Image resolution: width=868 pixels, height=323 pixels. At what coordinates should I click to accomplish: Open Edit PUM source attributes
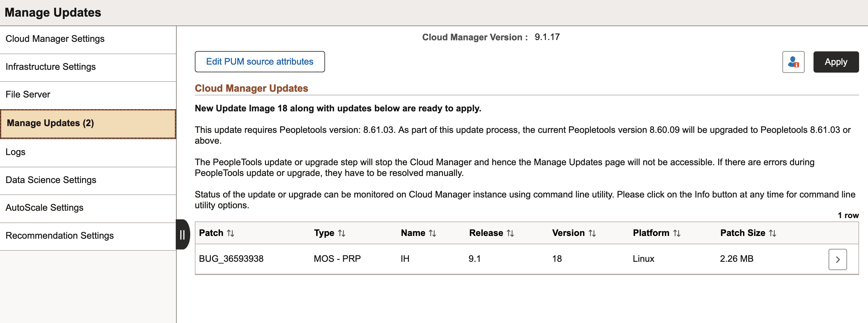260,62
